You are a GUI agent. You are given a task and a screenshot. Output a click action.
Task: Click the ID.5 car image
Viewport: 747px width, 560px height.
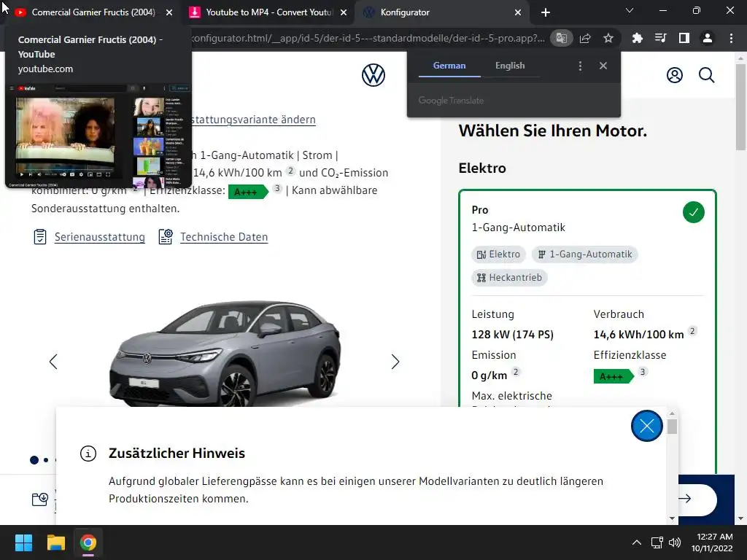pyautogui.click(x=225, y=354)
